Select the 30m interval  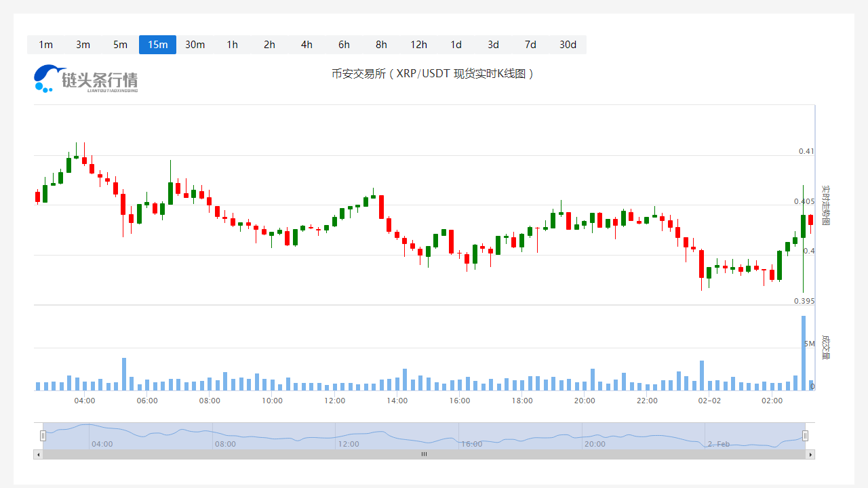tap(195, 45)
